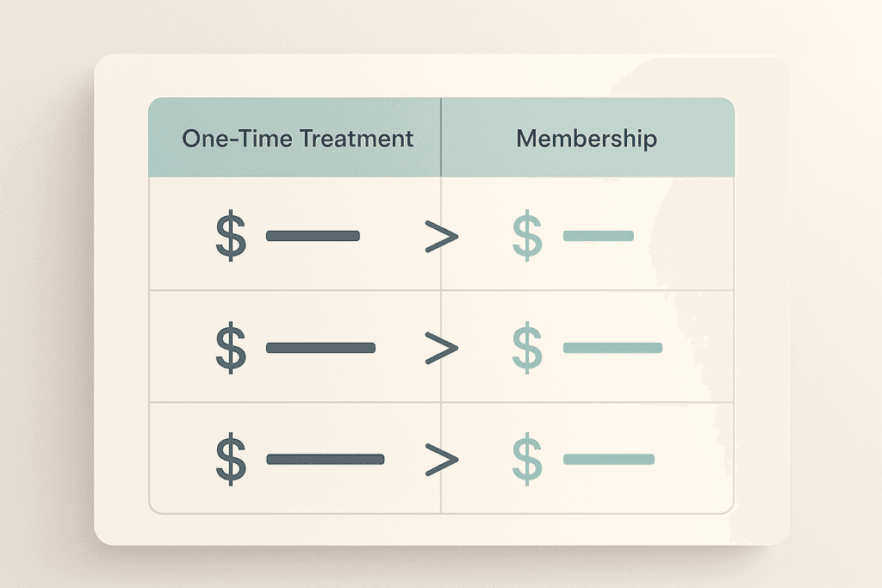Select the Membership column header
Viewport: 882px width, 588px height.
coord(587,139)
